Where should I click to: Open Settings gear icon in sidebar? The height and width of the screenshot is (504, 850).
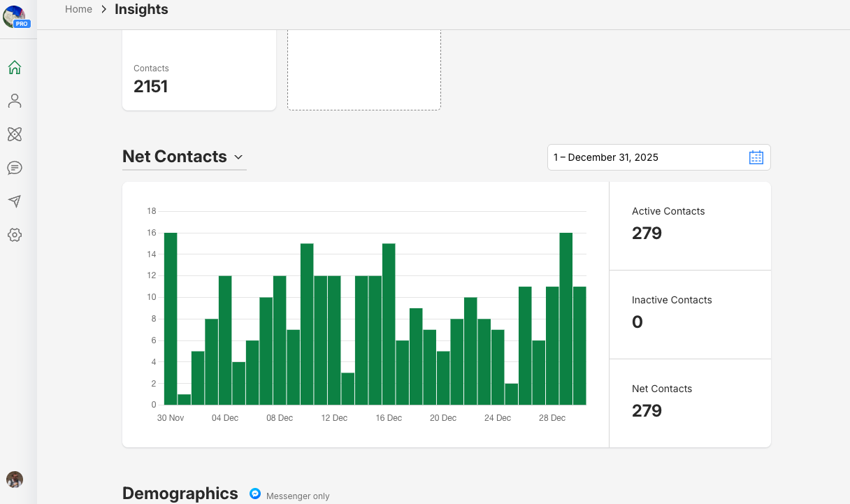coord(15,235)
